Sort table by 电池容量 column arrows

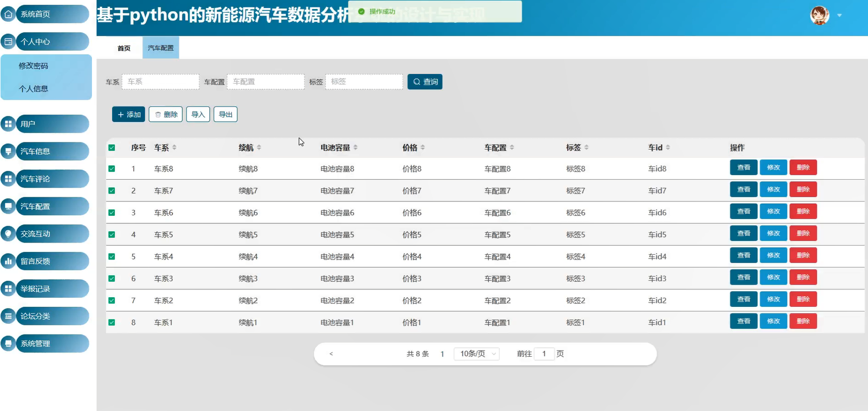[355, 148]
